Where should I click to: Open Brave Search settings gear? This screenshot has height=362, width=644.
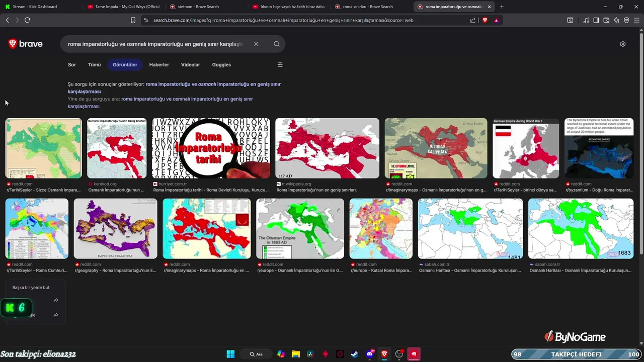click(623, 44)
